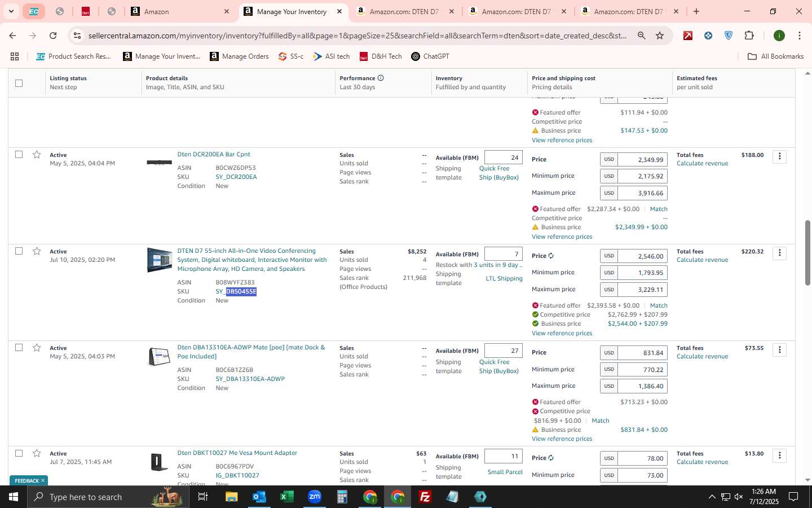Open the Manage Orders bookmark
The image size is (812, 508).
239,56
